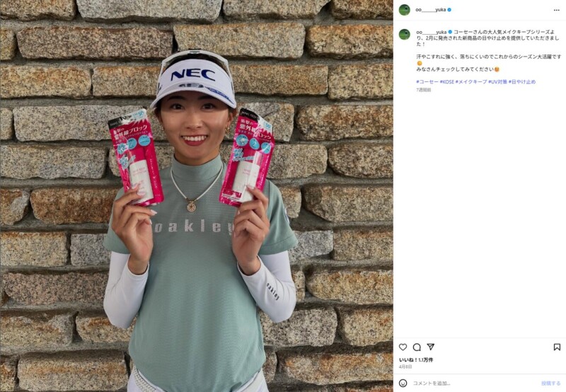Click the profile avatar beside the caption
The width and height of the screenshot is (566, 392).
click(404, 34)
